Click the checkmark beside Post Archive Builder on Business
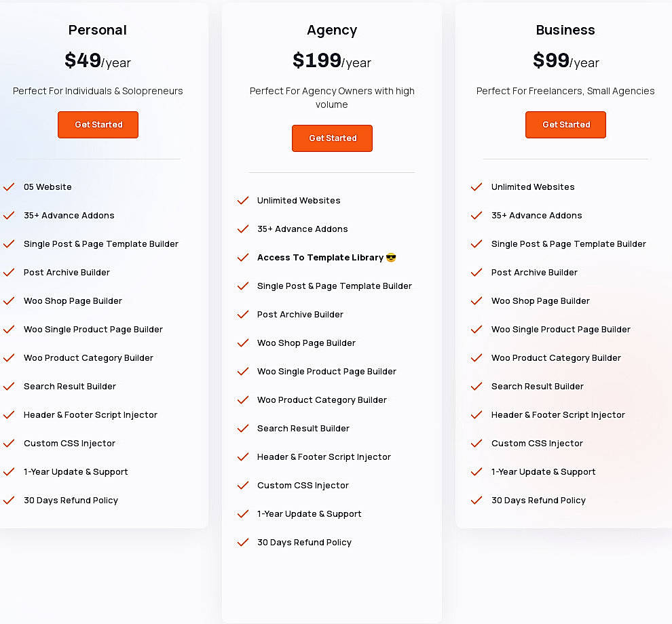Viewport: 672px width, 624px height. (x=477, y=272)
